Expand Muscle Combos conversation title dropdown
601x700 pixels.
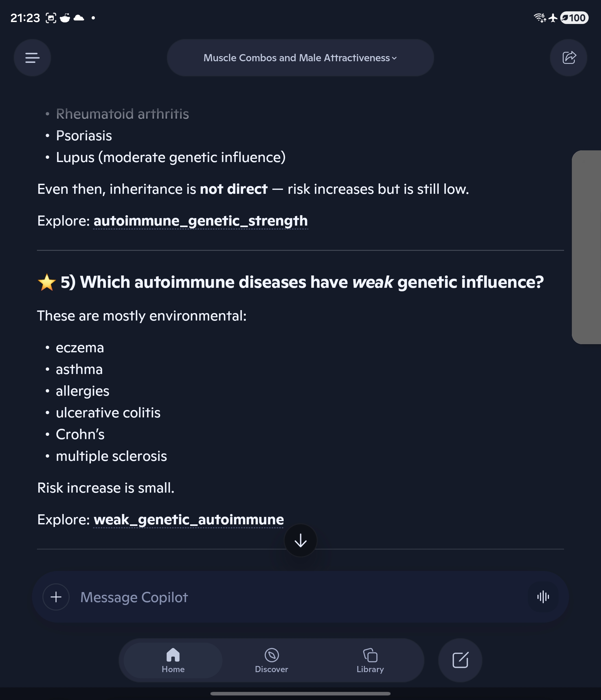pyautogui.click(x=300, y=58)
